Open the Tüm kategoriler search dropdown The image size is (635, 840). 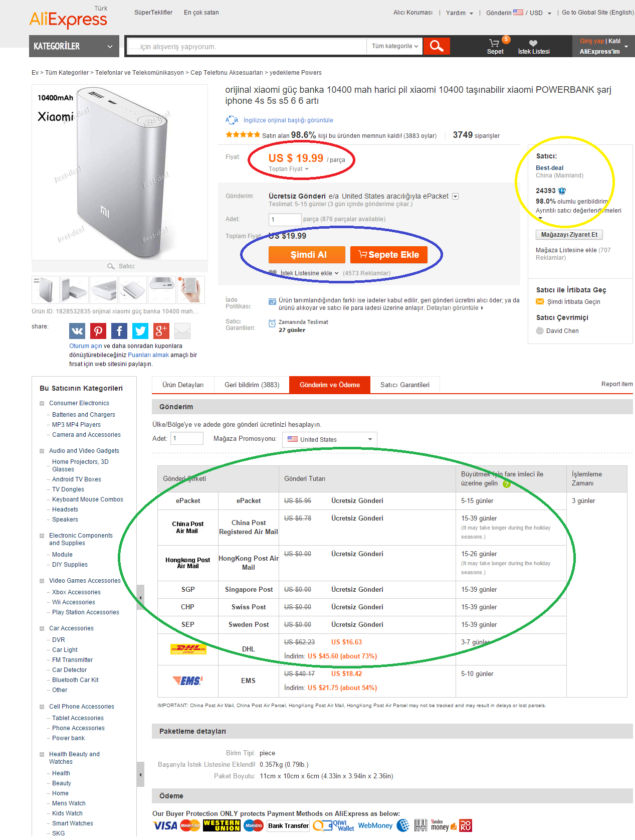pos(395,46)
